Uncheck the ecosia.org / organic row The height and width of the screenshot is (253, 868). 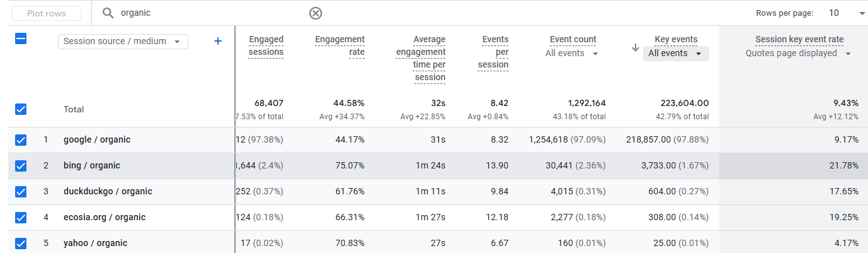coord(21,217)
